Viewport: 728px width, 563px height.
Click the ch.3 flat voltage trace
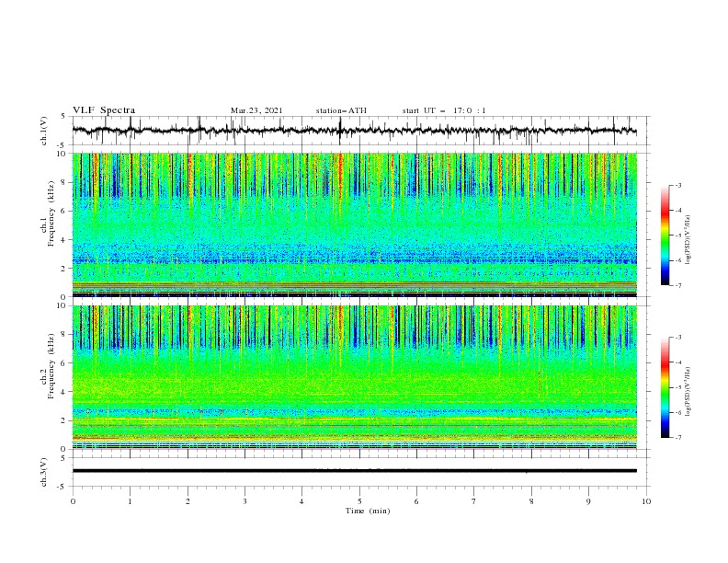355,471
